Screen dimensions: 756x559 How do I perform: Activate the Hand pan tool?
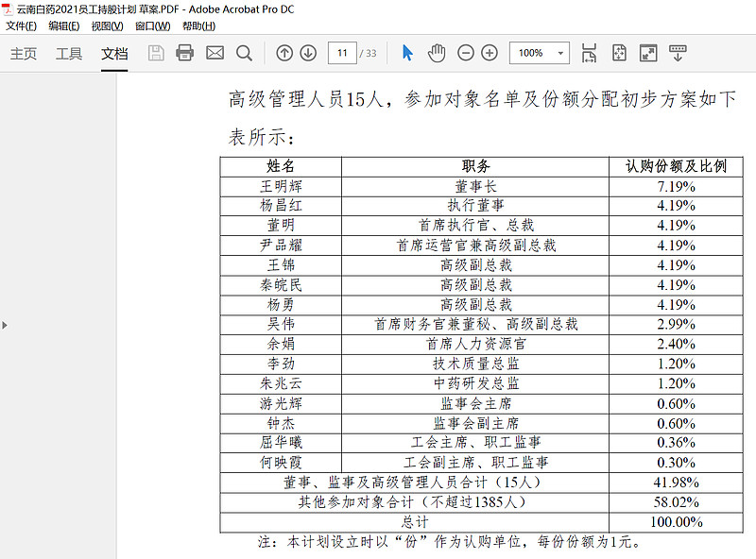click(x=437, y=53)
